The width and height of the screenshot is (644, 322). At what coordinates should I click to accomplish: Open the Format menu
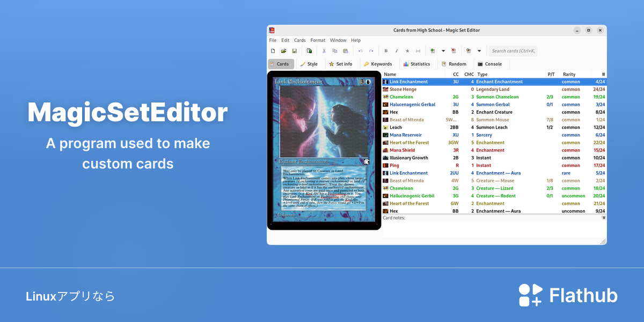[x=318, y=40]
